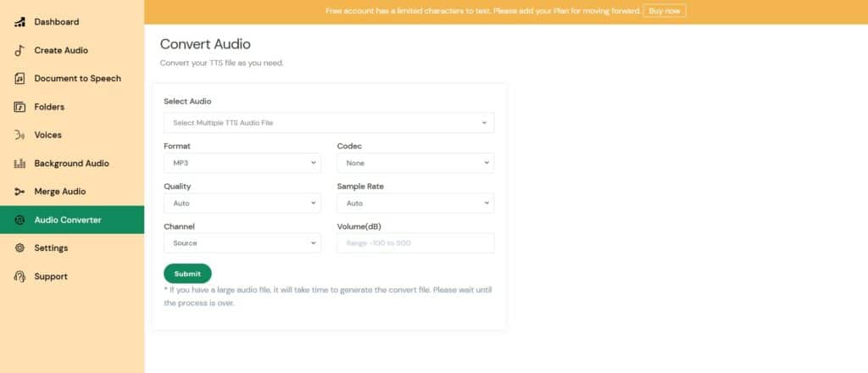Open the Format dropdown showing MP3

[242, 164]
